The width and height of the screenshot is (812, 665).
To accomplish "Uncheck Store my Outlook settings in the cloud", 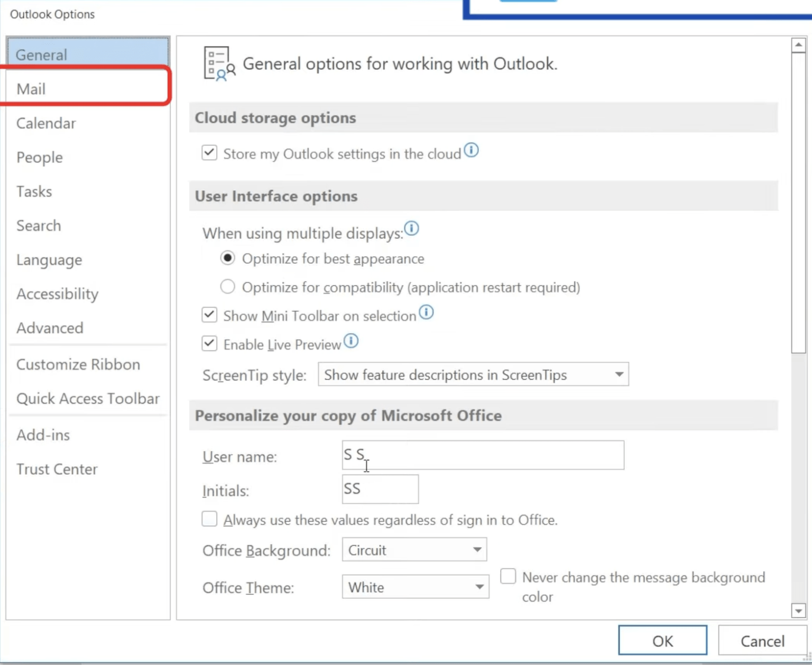I will pyautogui.click(x=209, y=152).
